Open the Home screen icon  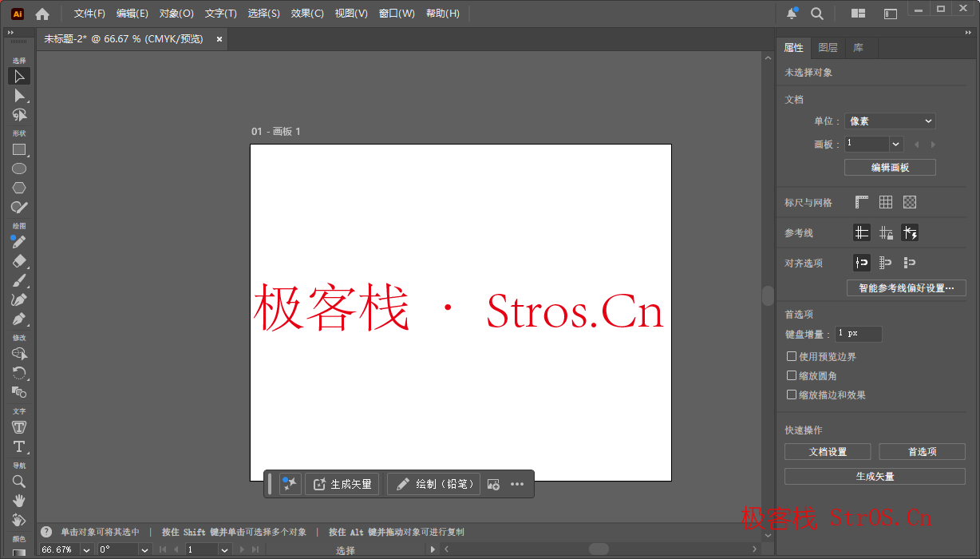pos(42,14)
